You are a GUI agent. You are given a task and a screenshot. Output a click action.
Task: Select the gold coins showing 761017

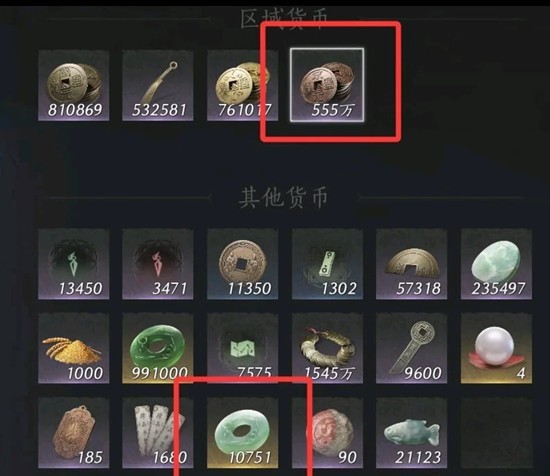click(x=242, y=86)
